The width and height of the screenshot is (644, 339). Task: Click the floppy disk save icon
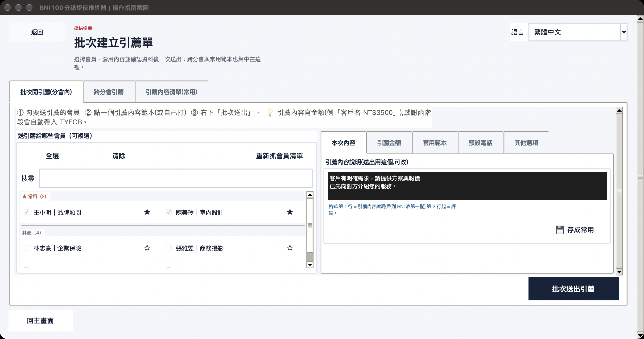tap(560, 230)
